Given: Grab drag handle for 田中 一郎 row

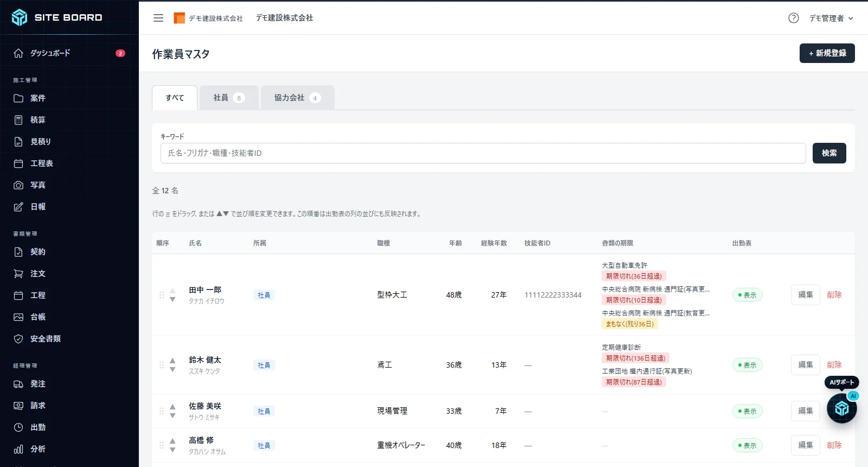Looking at the screenshot, I should (x=162, y=295).
